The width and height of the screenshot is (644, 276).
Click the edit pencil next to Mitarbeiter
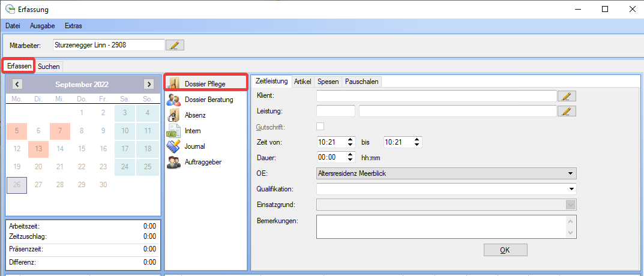click(175, 45)
